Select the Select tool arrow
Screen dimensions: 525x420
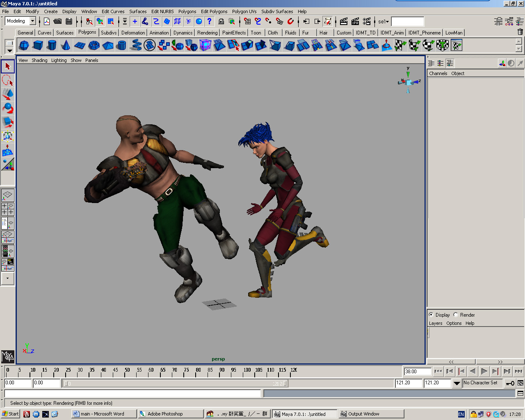(8, 66)
